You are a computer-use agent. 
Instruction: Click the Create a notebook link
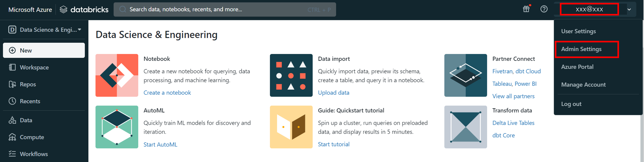click(x=167, y=93)
